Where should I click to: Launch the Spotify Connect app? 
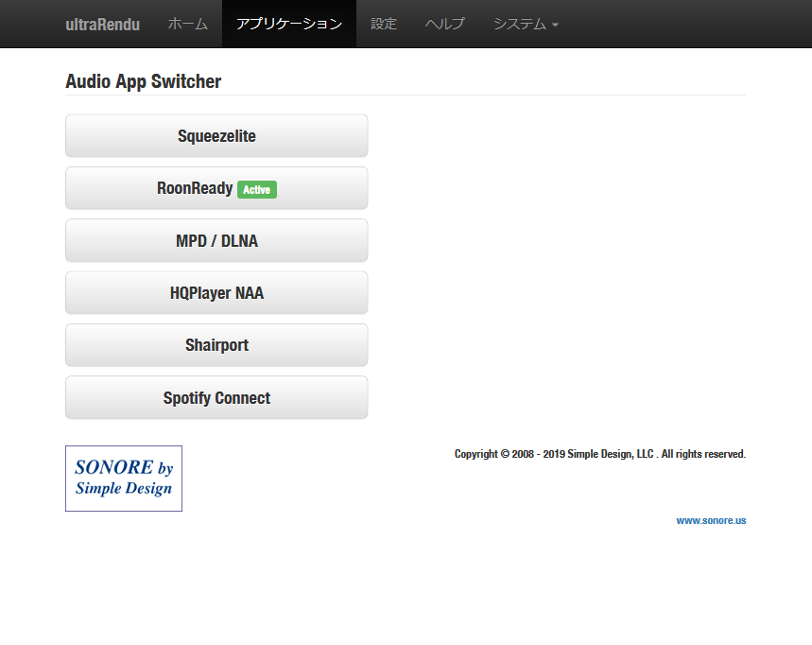pos(216,398)
